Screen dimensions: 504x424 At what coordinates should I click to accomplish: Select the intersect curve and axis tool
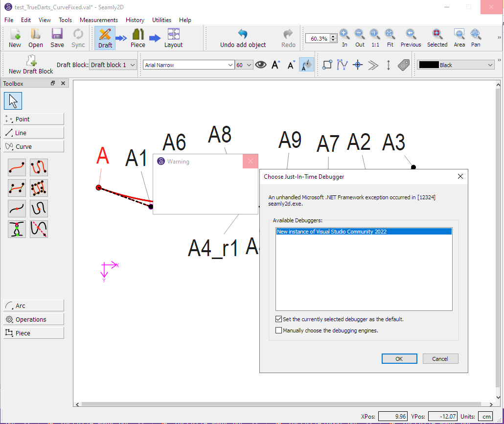point(39,229)
